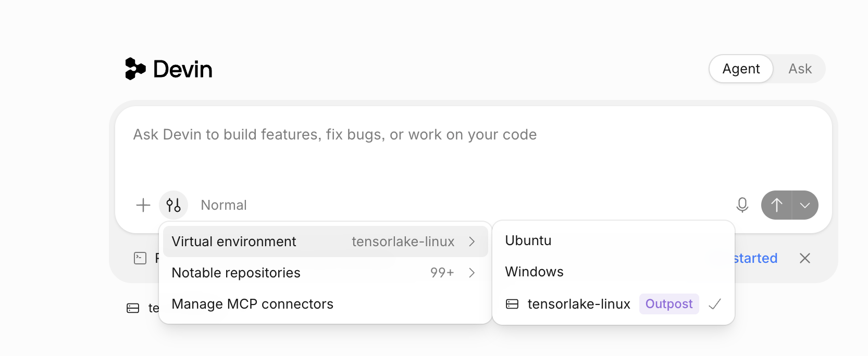The width and height of the screenshot is (868, 356).
Task: Click the checkmark next to tensorlake-linux
Action: (x=715, y=304)
